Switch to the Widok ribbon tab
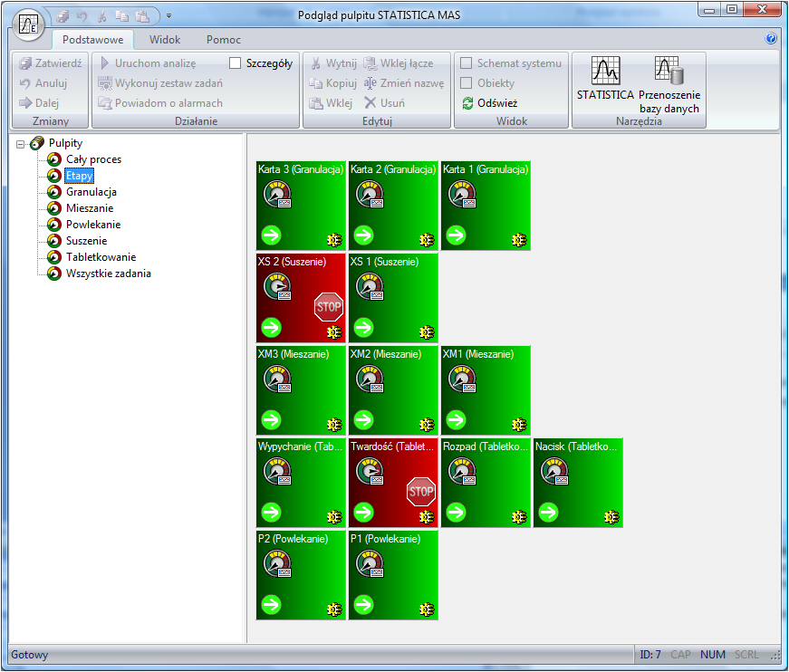789x672 pixels. (x=165, y=40)
